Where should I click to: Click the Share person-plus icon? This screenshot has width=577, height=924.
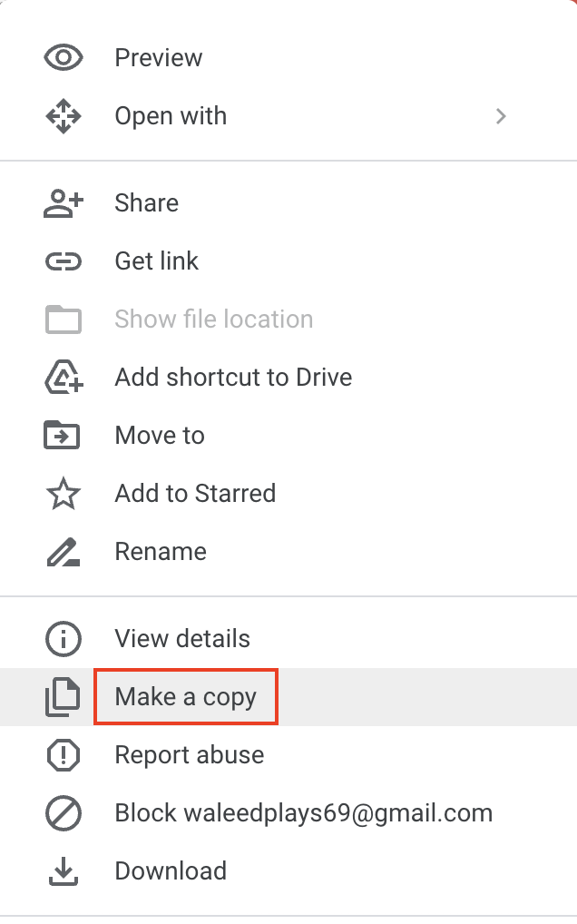point(64,203)
